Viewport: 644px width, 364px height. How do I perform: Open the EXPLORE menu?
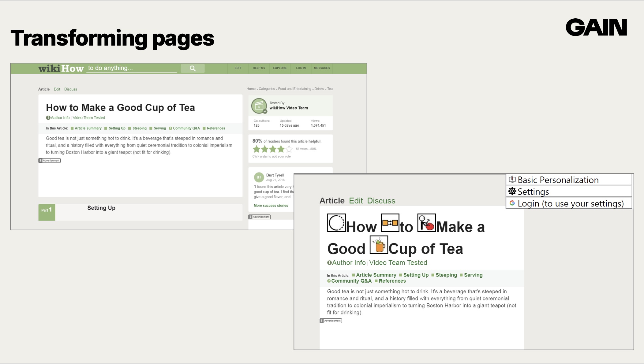[x=280, y=68]
